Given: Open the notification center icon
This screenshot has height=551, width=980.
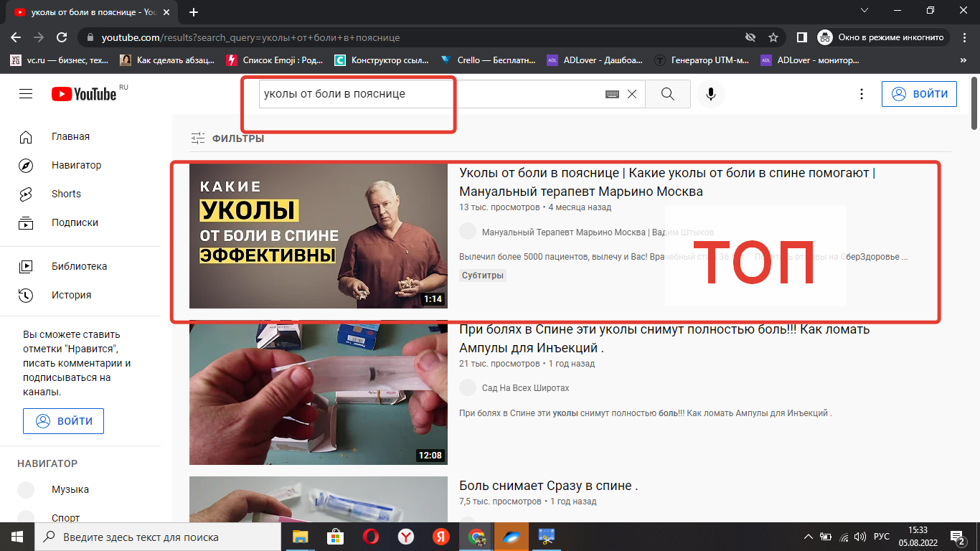Looking at the screenshot, I should [958, 537].
